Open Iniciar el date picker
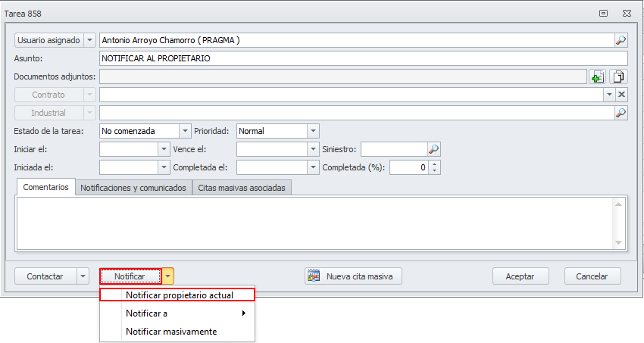 click(164, 149)
